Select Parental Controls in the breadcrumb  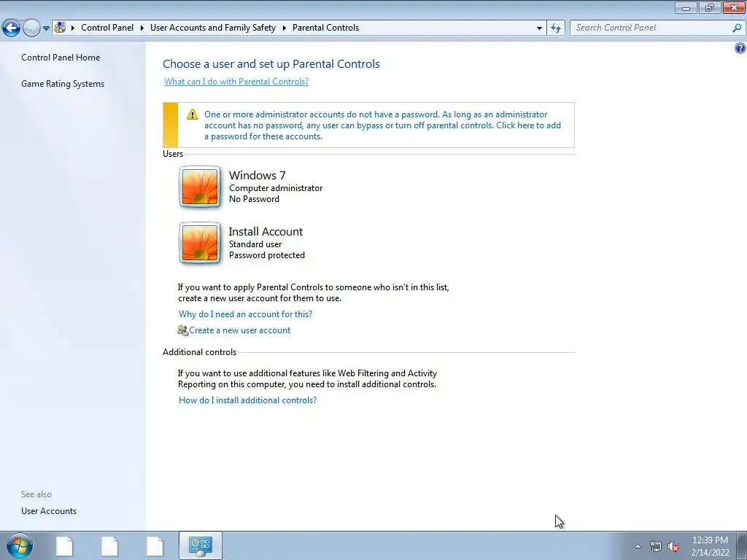tap(325, 28)
